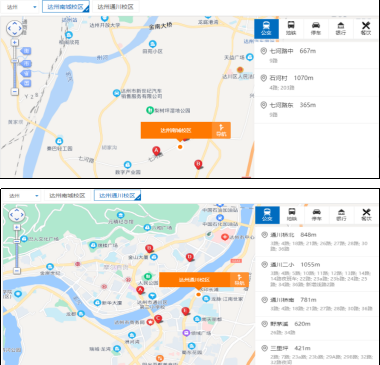Click 达州开放大学 point icon on top map
Screen dimensions: 380x365
105,18
